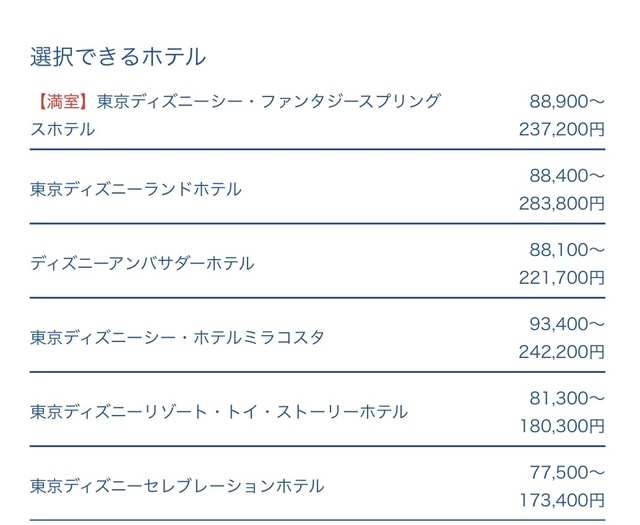Click the 242,200円 price text
Screen dimensions: 640x525
562,351
